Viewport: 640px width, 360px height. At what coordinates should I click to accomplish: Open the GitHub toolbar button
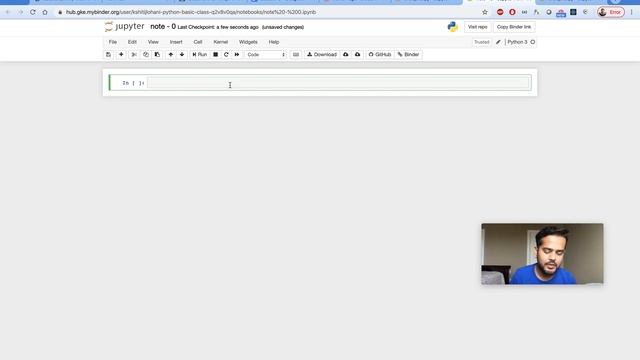[x=380, y=54]
